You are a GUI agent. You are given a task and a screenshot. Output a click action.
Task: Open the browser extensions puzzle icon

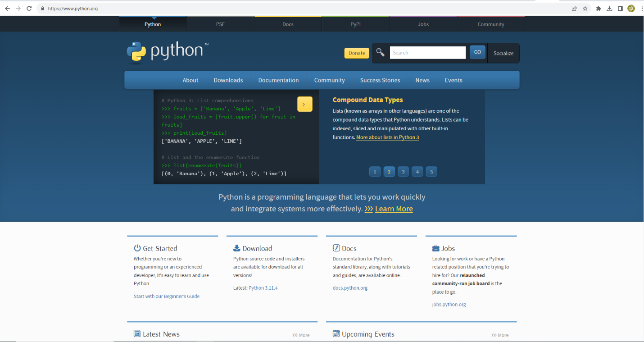tap(599, 9)
